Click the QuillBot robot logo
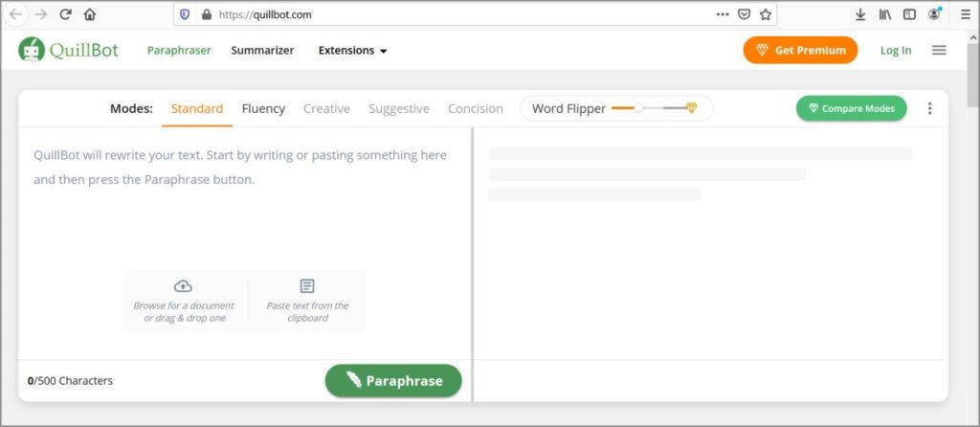 (32, 50)
